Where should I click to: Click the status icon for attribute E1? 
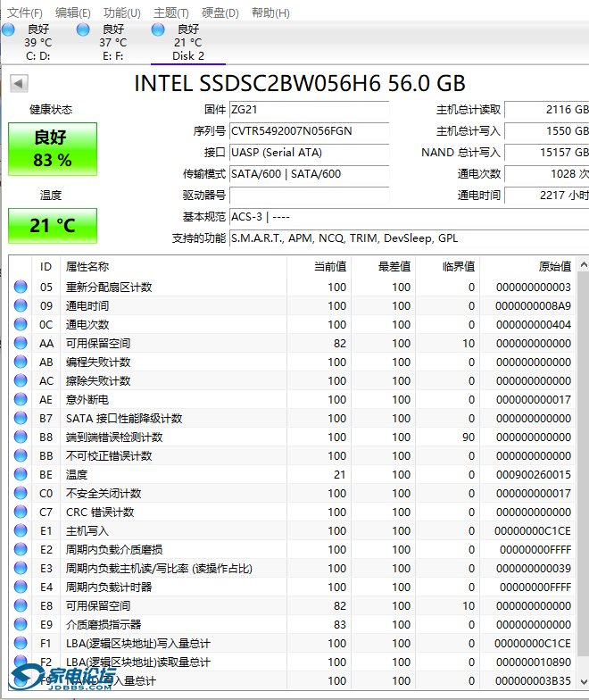click(x=21, y=530)
